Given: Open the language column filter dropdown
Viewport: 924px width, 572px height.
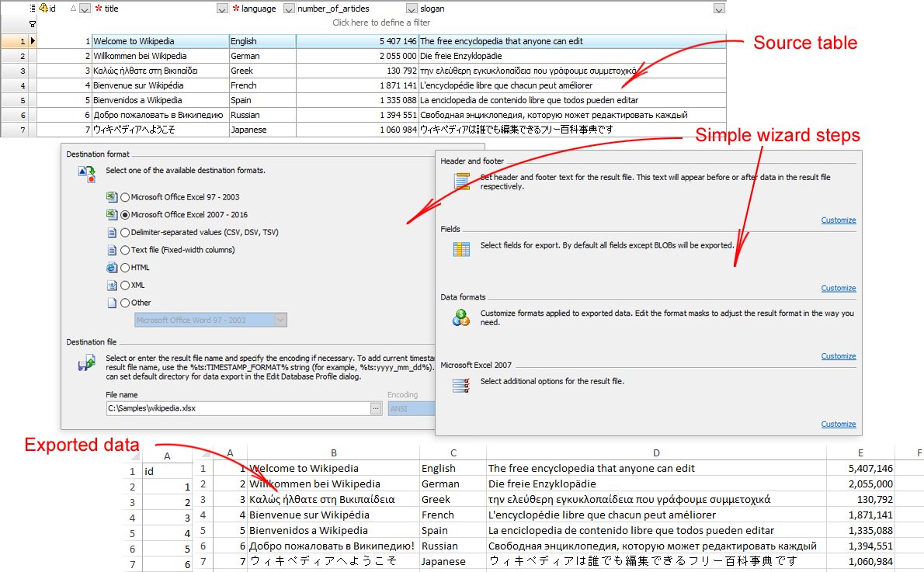Looking at the screenshot, I should point(289,9).
